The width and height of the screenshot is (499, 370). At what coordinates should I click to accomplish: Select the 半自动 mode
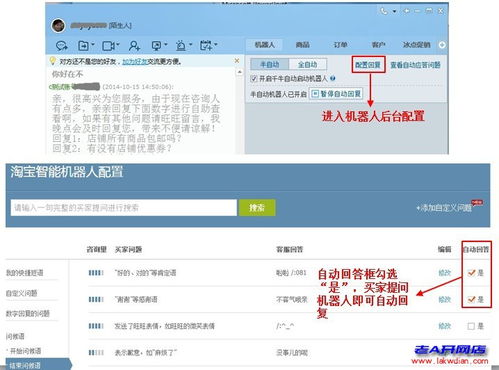pos(269,64)
